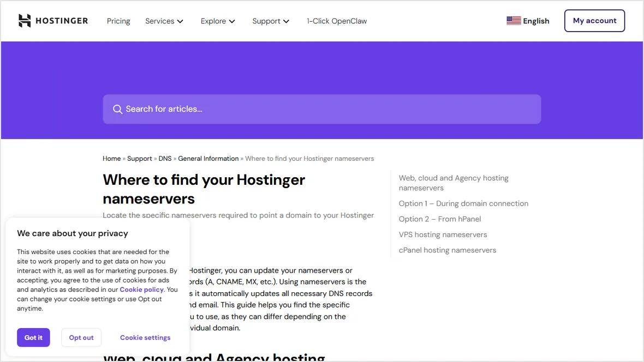This screenshot has height=362, width=644.
Task: Open the Pricing page
Action: [118, 21]
